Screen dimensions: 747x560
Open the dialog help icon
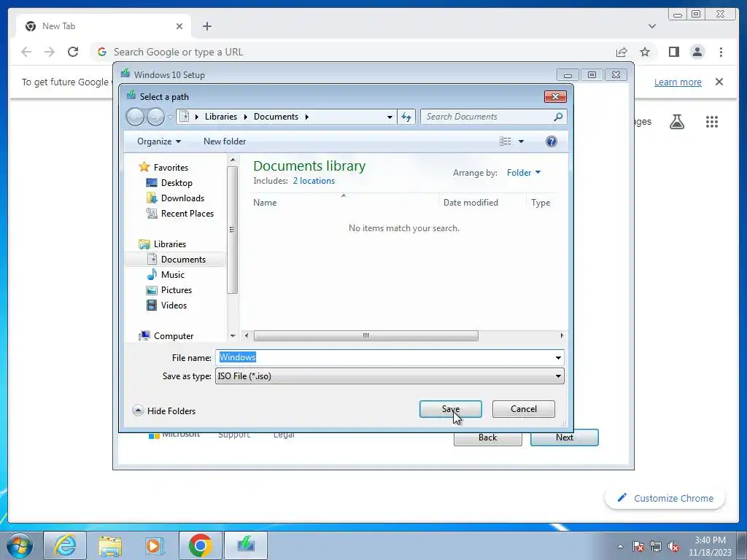click(x=551, y=141)
